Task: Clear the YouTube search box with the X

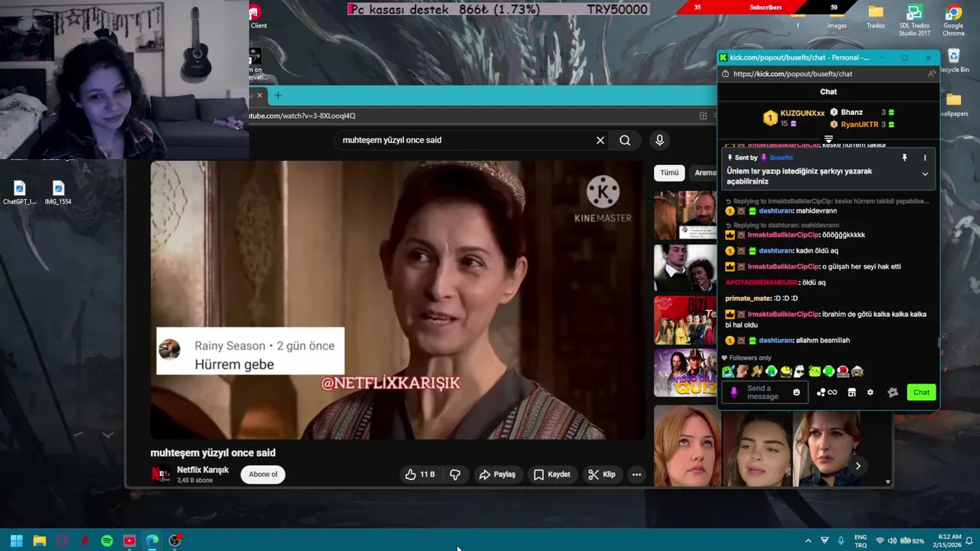Action: tap(600, 140)
